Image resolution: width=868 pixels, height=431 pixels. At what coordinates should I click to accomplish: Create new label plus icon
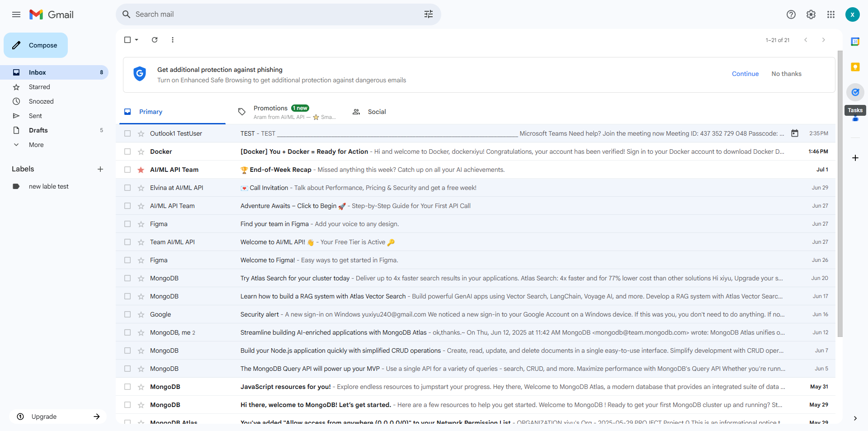[x=100, y=169]
